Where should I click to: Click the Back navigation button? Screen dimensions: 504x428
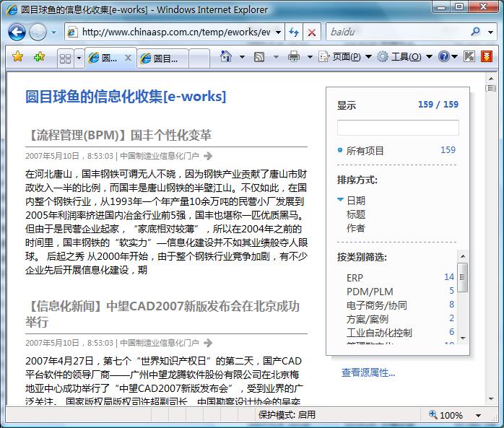pyautogui.click(x=17, y=32)
